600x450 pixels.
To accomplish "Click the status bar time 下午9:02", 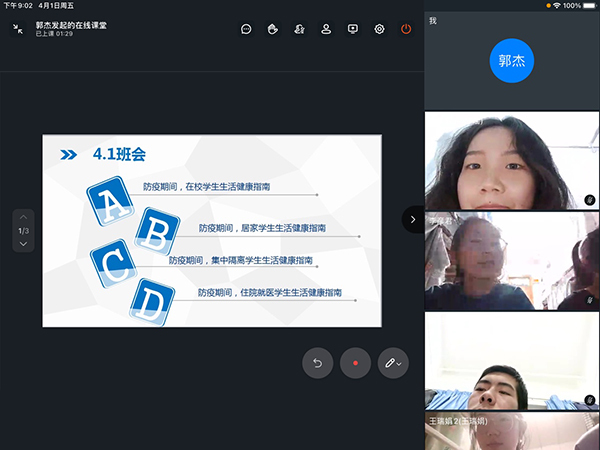I will click(18, 5).
